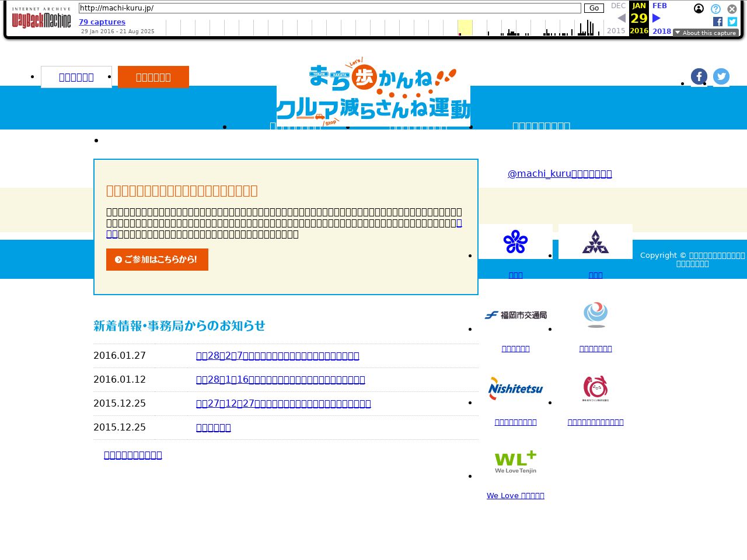
Task: Go to next capture with right arrow
Action: [x=657, y=18]
